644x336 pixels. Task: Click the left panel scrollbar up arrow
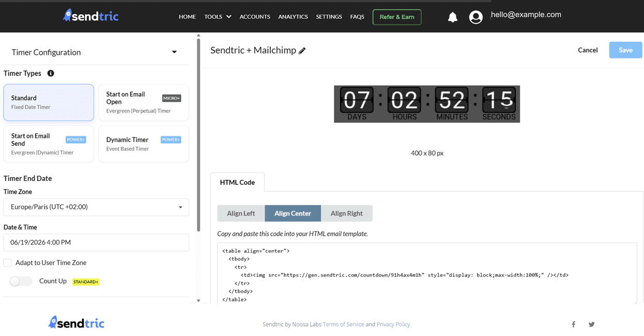(x=198, y=36)
